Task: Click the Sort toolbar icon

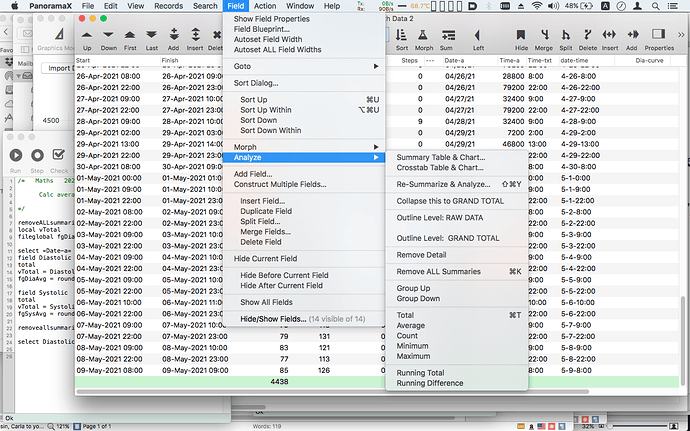Action: click(x=401, y=35)
